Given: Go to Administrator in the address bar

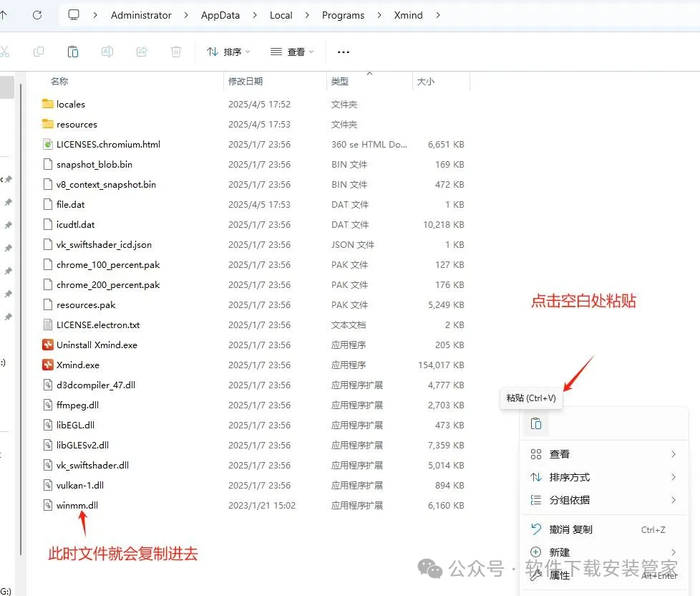Looking at the screenshot, I should click(141, 15).
